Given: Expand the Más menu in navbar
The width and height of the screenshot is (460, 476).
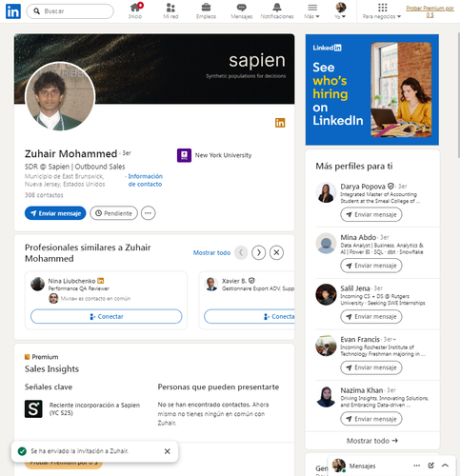Looking at the screenshot, I should [312, 11].
